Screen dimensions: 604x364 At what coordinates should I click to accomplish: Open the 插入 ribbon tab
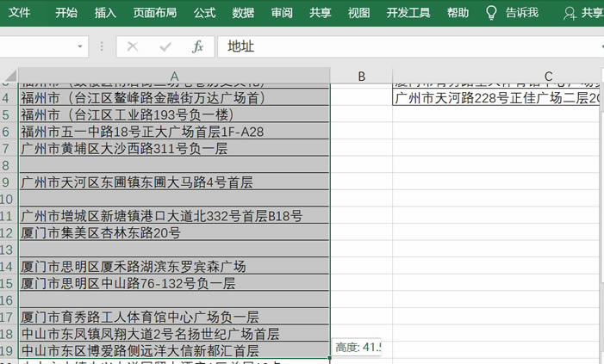pos(105,13)
